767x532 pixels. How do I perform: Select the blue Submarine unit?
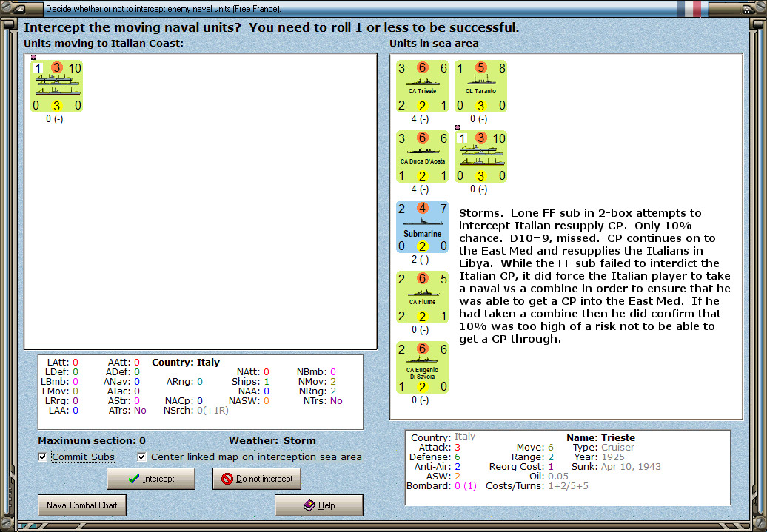(x=422, y=227)
